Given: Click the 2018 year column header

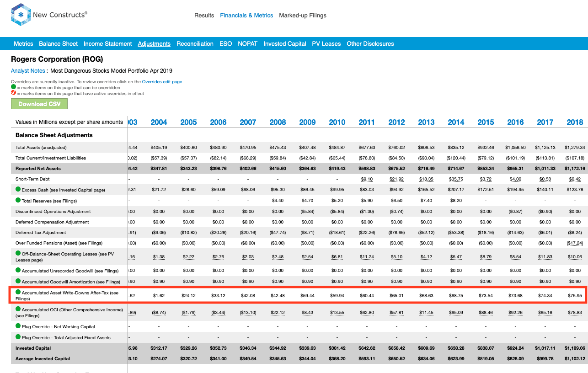Looking at the screenshot, I should [x=575, y=122].
